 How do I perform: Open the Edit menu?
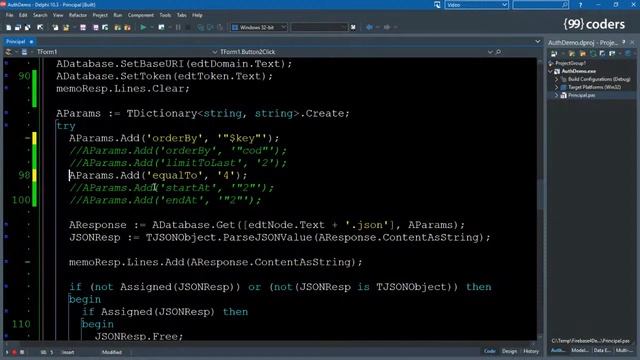coord(23,15)
